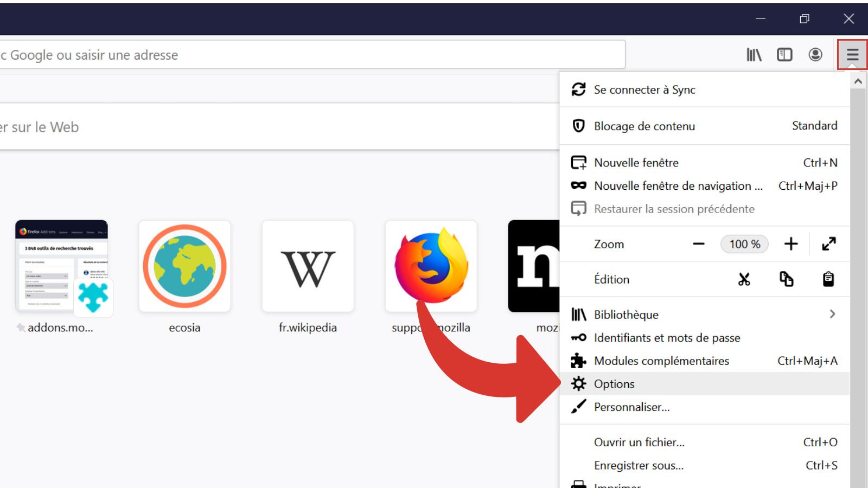
Task: Select Options in the menu
Action: pyautogui.click(x=614, y=383)
